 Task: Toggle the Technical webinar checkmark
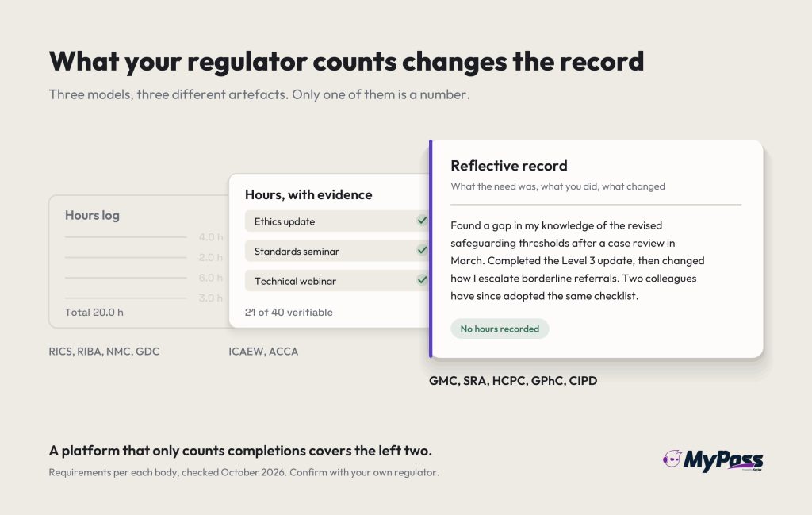click(422, 280)
